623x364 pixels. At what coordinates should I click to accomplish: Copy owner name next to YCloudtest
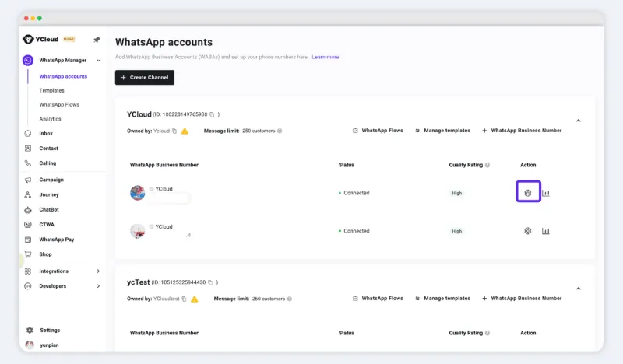coord(184,299)
